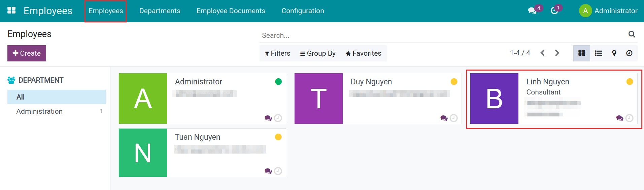The height and width of the screenshot is (190, 644).
Task: Switch to List view
Action: 598,53
